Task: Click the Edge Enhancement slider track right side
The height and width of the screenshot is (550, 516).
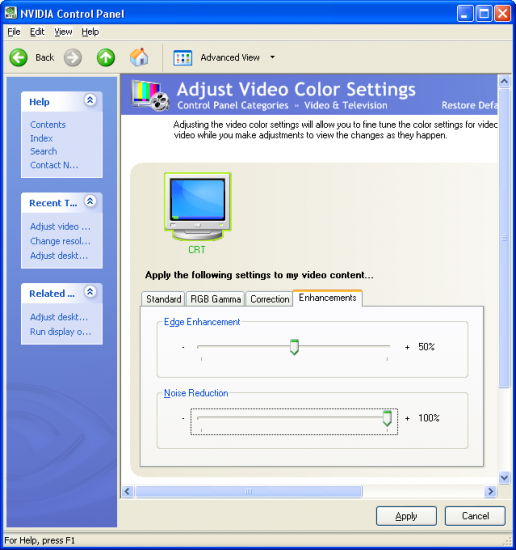Action: coord(344,346)
